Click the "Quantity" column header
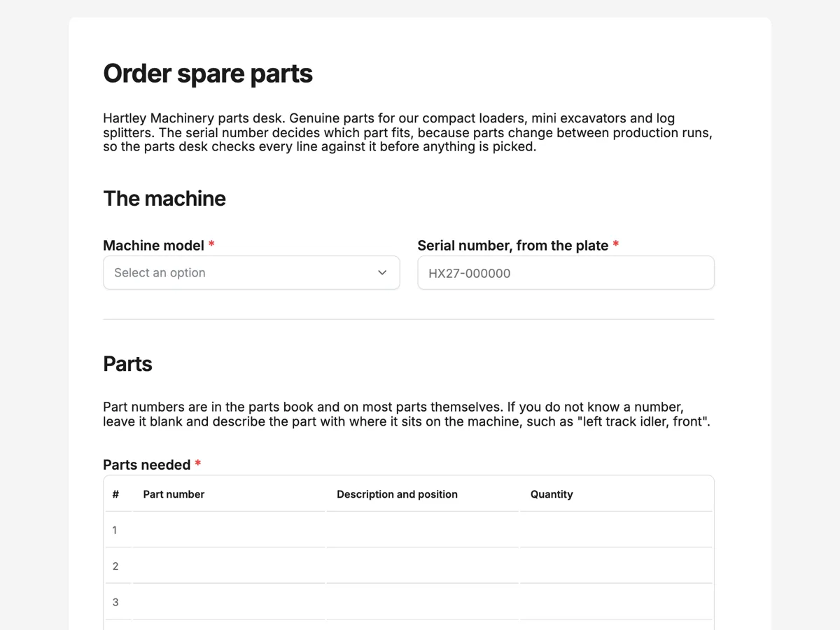This screenshot has height=630, width=840. (552, 494)
